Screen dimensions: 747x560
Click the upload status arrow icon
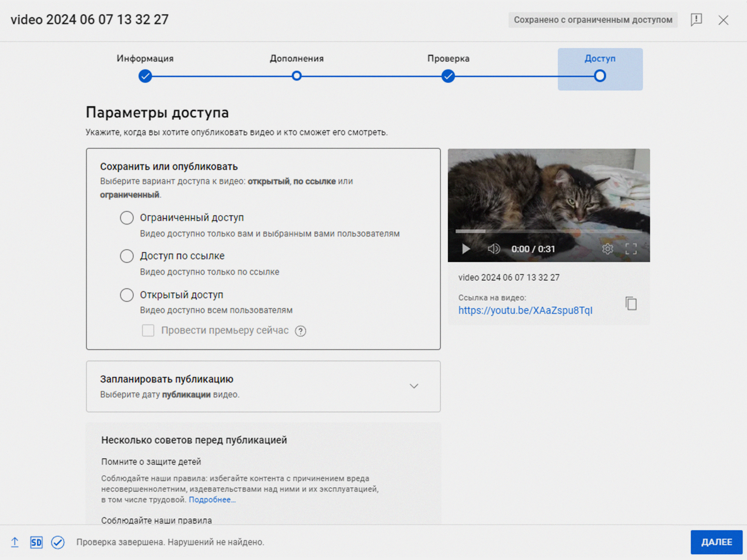click(15, 542)
